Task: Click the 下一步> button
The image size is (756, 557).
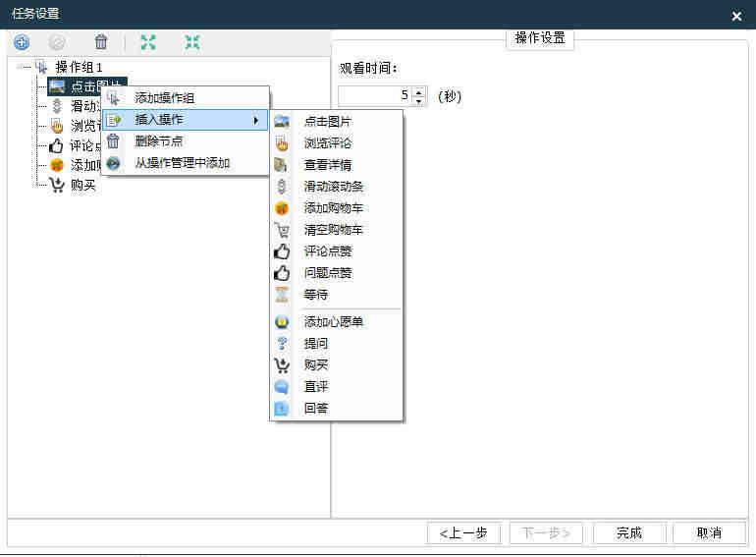Action: [546, 532]
